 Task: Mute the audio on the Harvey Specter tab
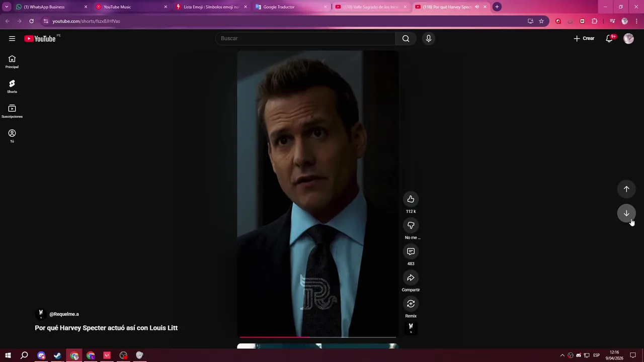pos(476,7)
